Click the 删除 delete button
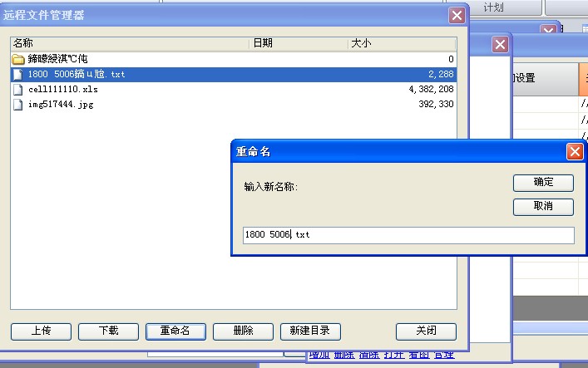The width and height of the screenshot is (588, 368). coord(243,331)
